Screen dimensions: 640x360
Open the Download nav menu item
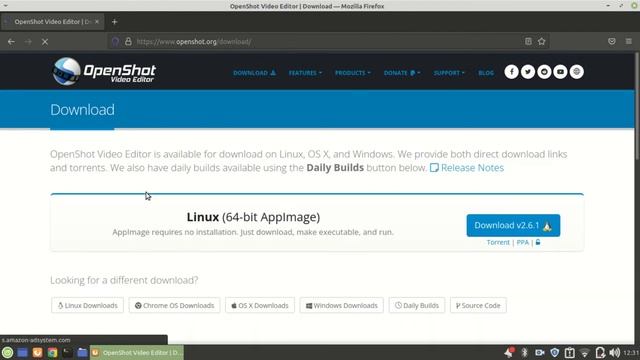point(254,73)
